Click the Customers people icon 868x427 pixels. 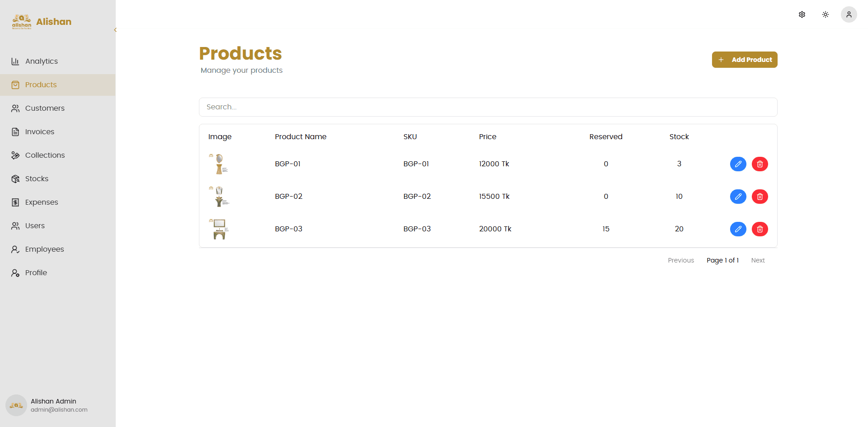coord(15,108)
